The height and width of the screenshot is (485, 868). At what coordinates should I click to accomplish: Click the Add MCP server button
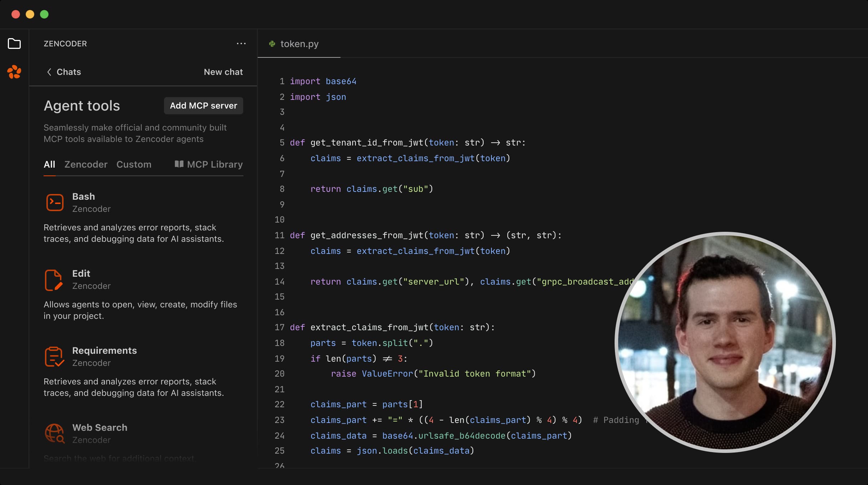pos(203,106)
